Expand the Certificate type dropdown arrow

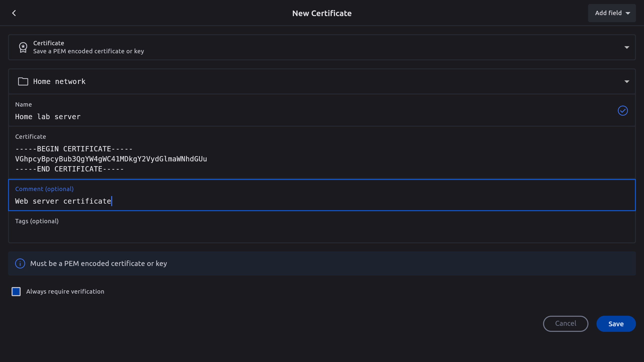point(627,47)
